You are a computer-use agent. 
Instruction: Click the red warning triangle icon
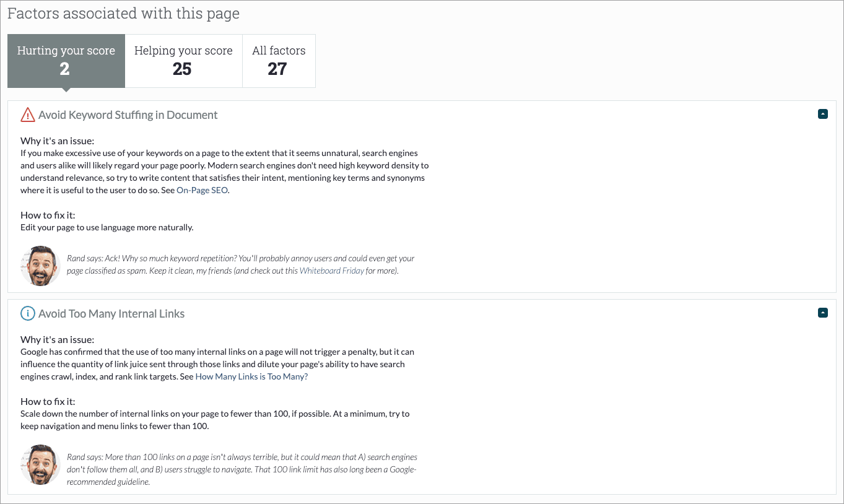(28, 115)
